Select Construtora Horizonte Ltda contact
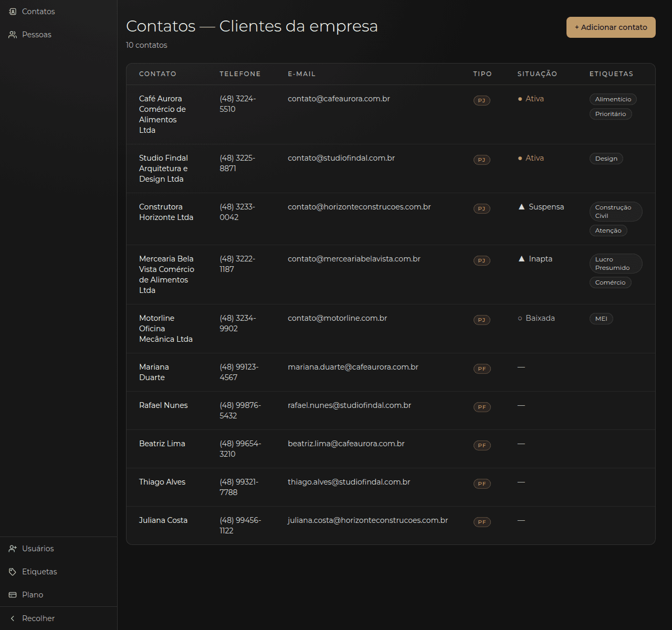Screen dimensions: 672x630 (x=166, y=212)
